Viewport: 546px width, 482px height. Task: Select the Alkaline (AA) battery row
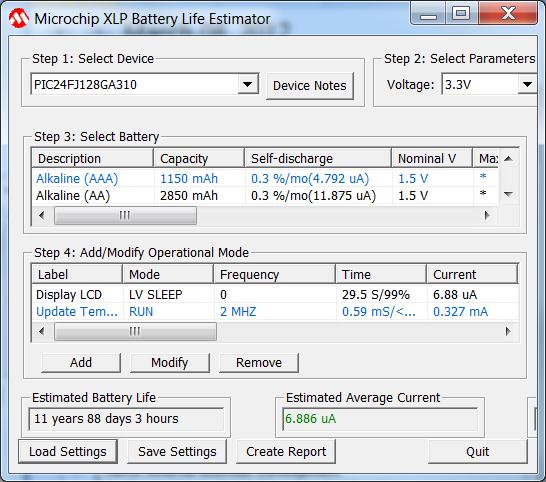265,195
